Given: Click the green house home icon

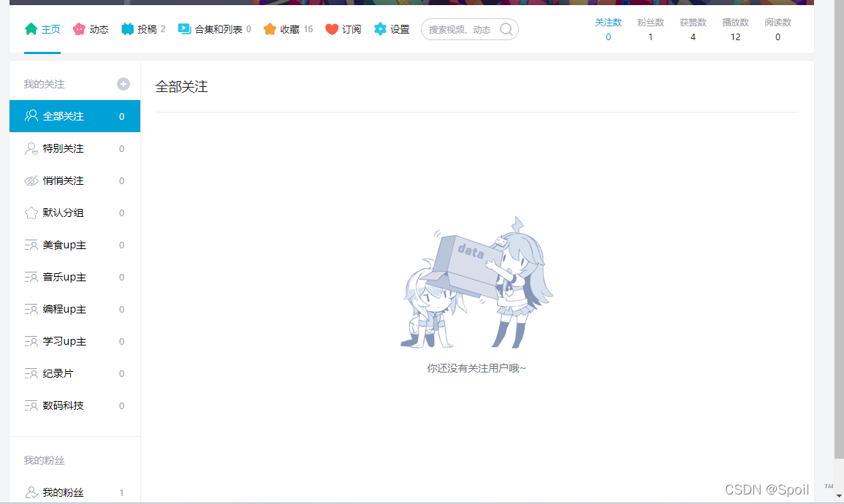Looking at the screenshot, I should [x=31, y=29].
